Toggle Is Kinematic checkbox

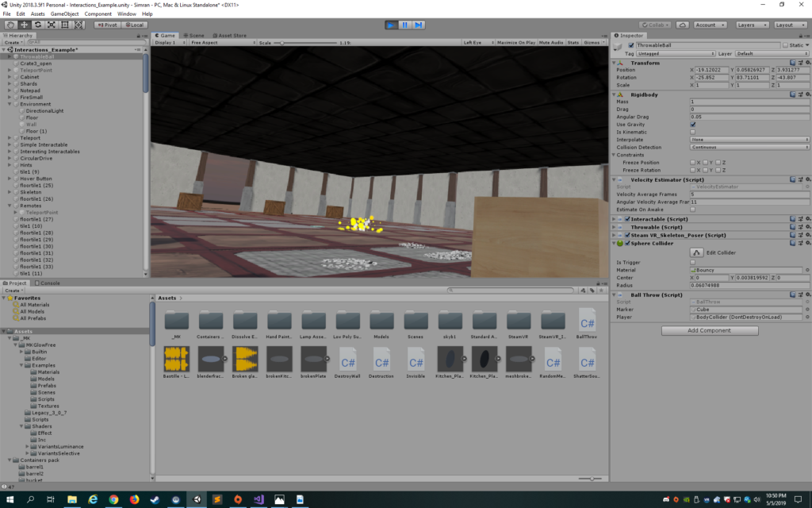pyautogui.click(x=693, y=133)
